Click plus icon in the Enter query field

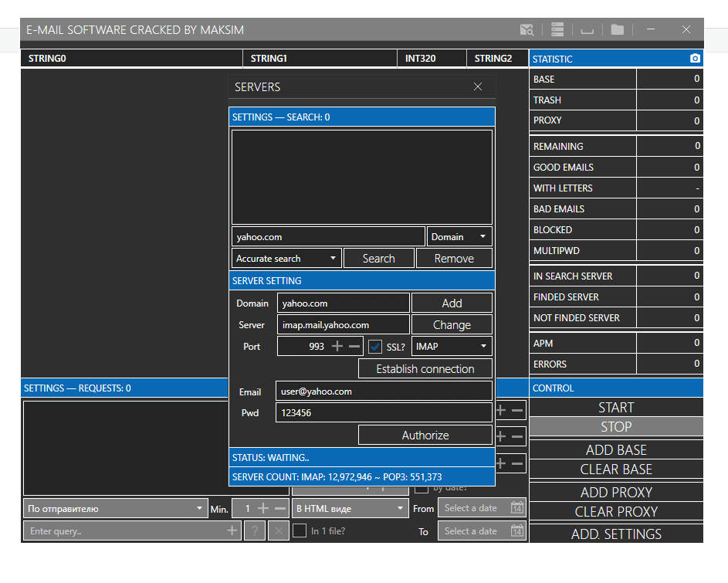(232, 530)
